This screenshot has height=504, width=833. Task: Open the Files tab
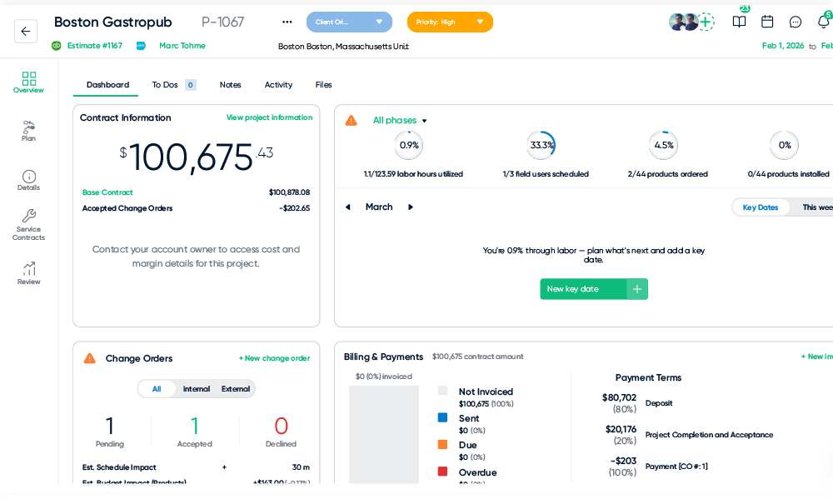coord(323,84)
